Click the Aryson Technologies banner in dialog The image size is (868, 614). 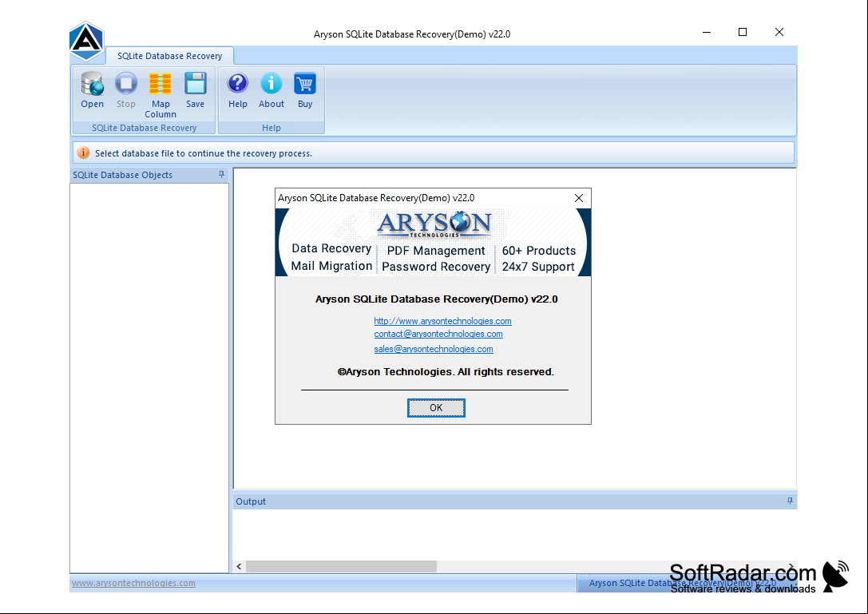(434, 243)
